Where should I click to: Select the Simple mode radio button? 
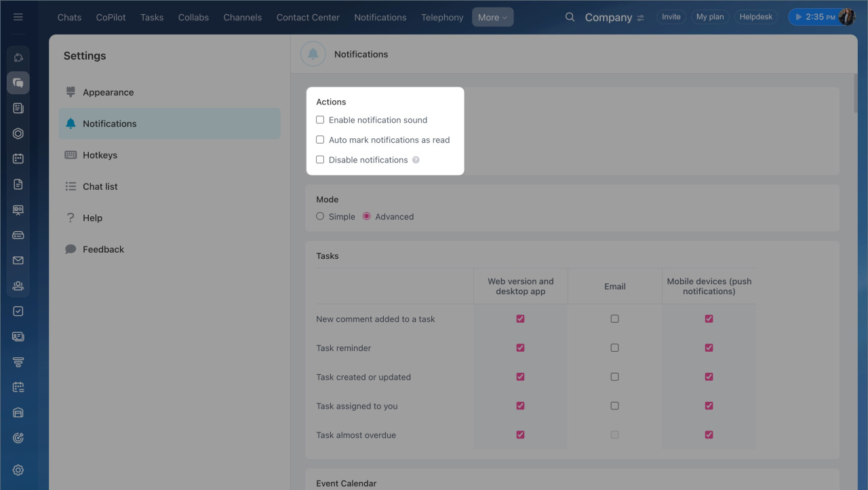click(x=320, y=216)
